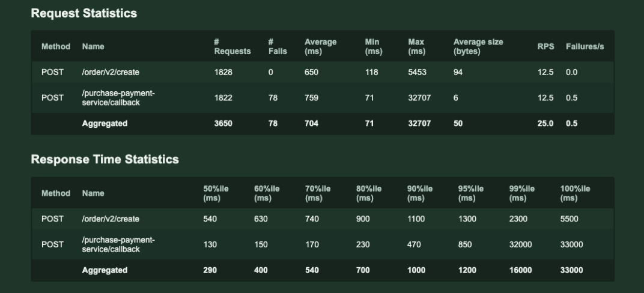This screenshot has width=644, height=293.
Task: Select the "Min (ms)" column header
Action: [x=373, y=47]
